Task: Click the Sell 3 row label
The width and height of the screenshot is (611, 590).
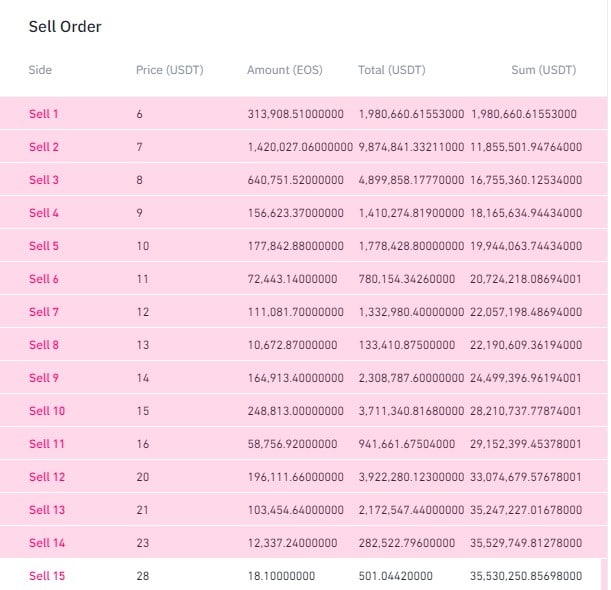Action: click(44, 180)
